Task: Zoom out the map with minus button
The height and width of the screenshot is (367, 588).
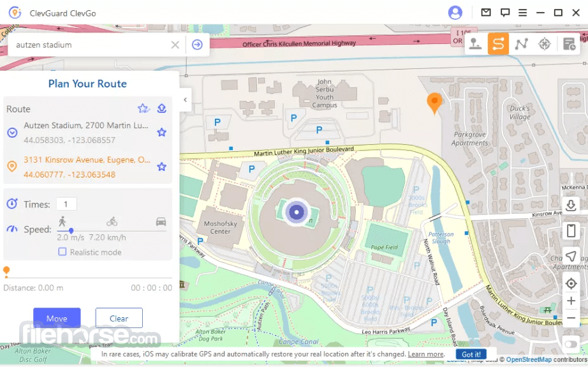Action: [x=571, y=318]
